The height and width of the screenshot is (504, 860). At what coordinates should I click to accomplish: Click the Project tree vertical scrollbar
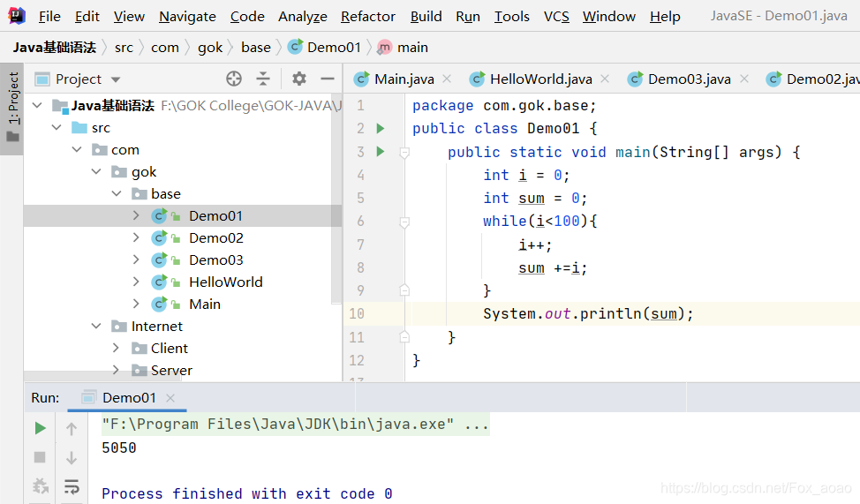[336, 200]
